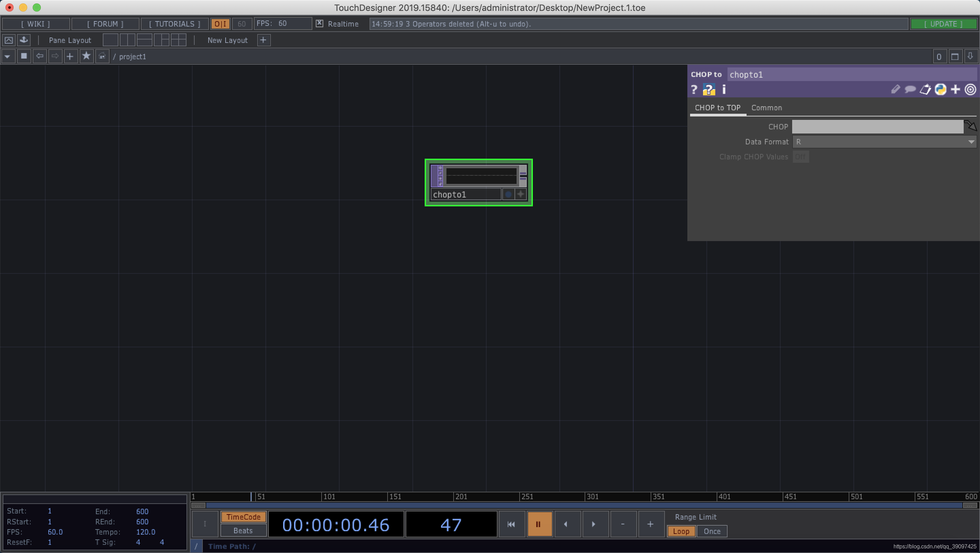Click the CHOP reference input field
980x553 pixels.
click(x=877, y=127)
